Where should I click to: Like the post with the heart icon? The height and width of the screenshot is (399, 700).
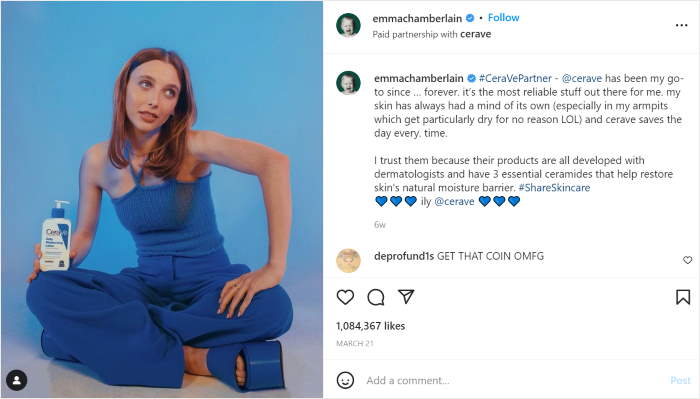[x=345, y=297]
